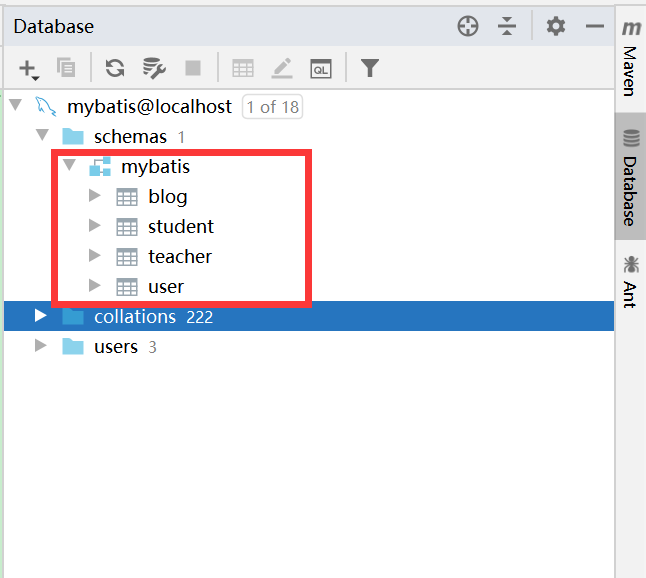Screen dimensions: 646x578
Task: Select the schemas folder row
Action: point(309,136)
